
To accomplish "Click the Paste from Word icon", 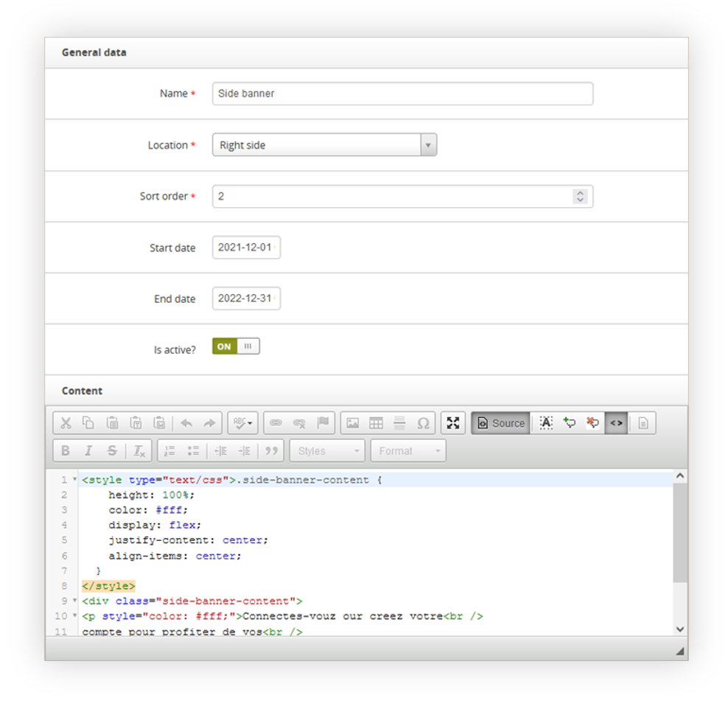I will point(159,423).
